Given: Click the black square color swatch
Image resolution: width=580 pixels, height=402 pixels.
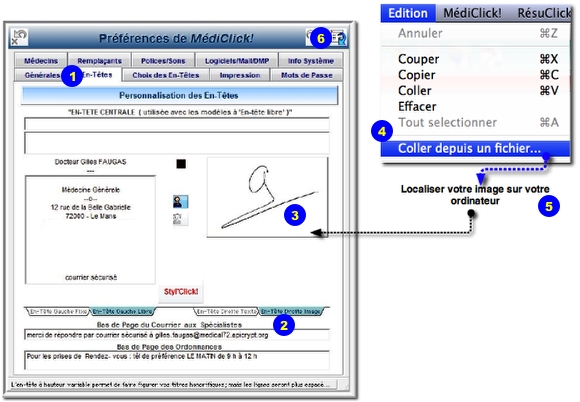Looking at the screenshot, I should coord(181,164).
